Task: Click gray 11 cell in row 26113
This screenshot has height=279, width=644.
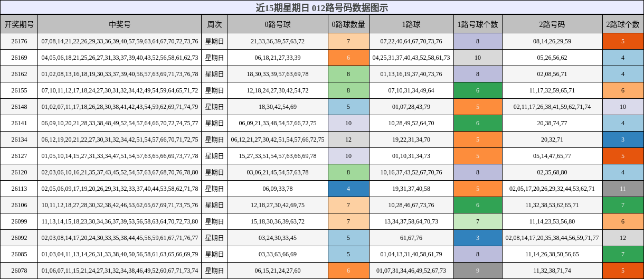Action: pyautogui.click(x=623, y=189)
